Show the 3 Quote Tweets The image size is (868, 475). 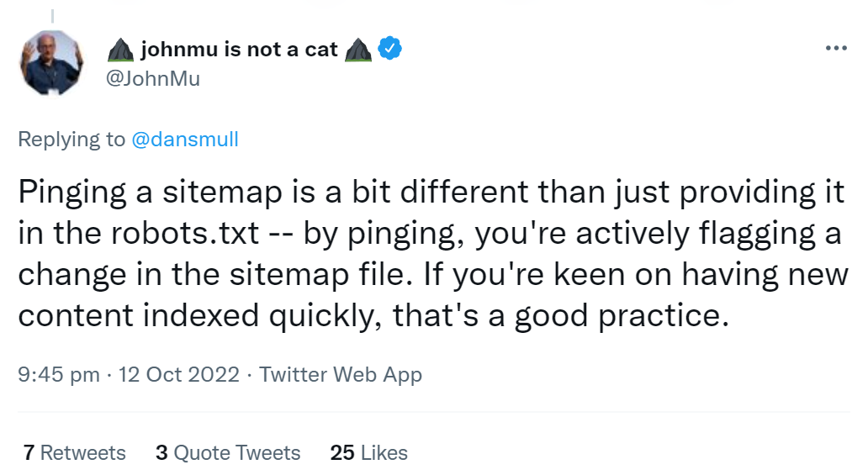[x=228, y=453]
